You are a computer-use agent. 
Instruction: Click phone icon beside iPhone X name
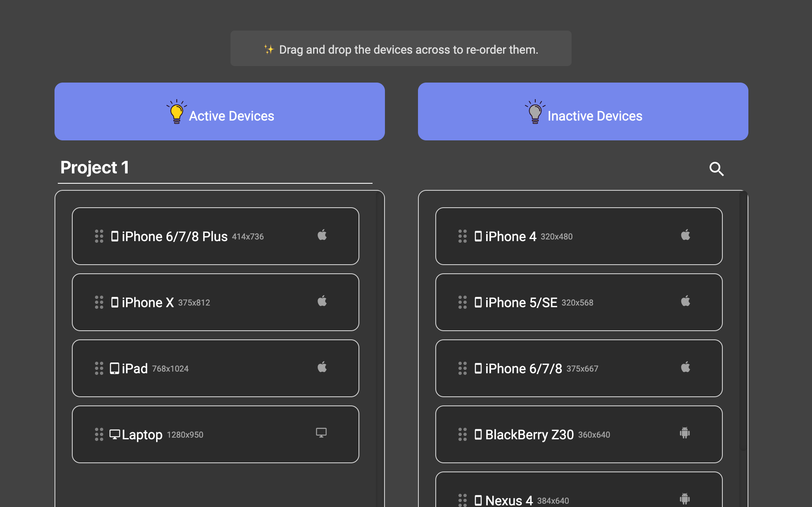[x=115, y=302]
